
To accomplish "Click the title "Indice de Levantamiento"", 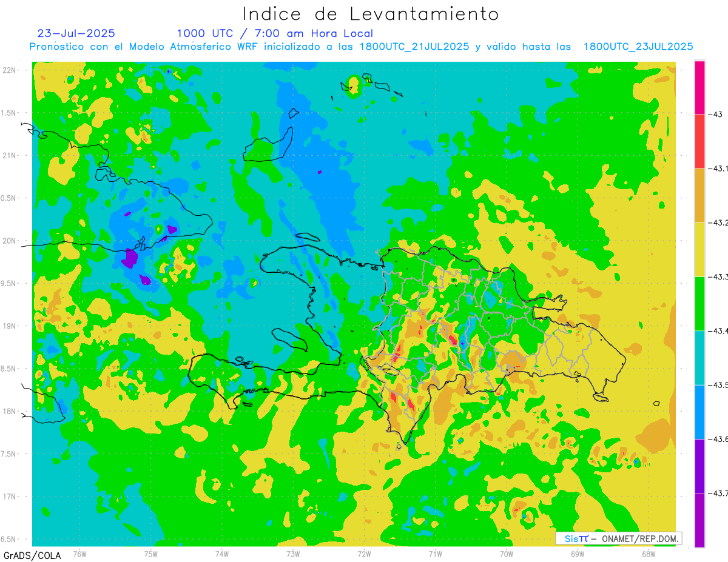I will (x=371, y=14).
